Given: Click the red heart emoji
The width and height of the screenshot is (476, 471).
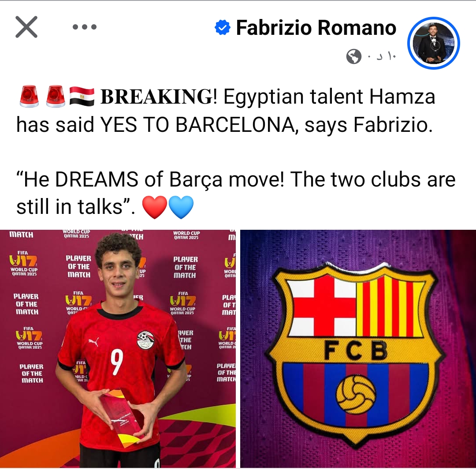Looking at the screenshot, I should click(155, 207).
